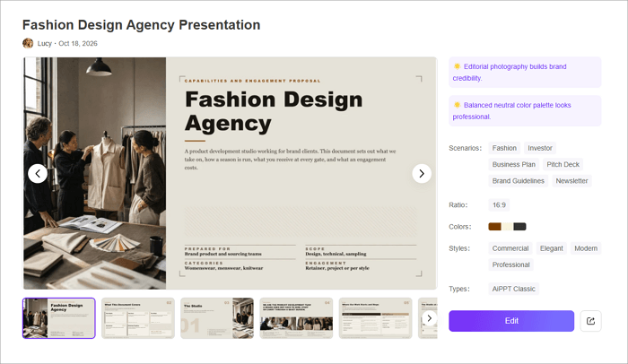The width and height of the screenshot is (628, 364).
Task: Open slide 02 thumbnail What This Document Covers
Action: coord(138,318)
